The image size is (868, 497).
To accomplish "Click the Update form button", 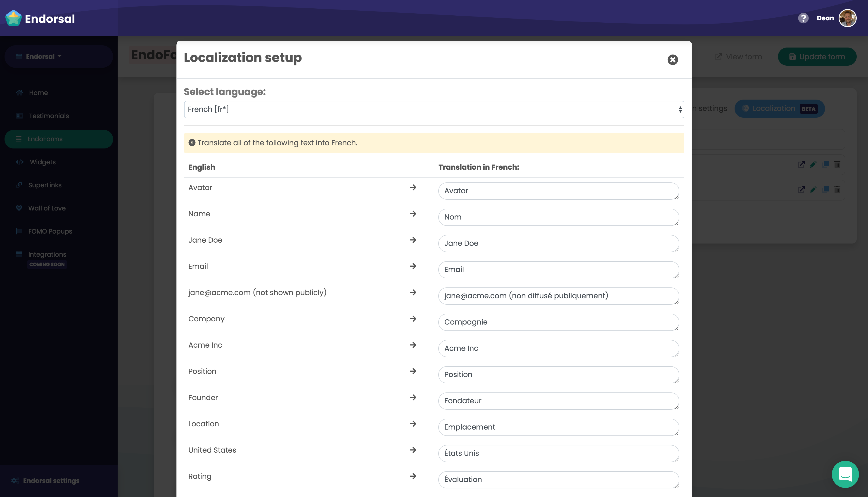I will 817,57.
